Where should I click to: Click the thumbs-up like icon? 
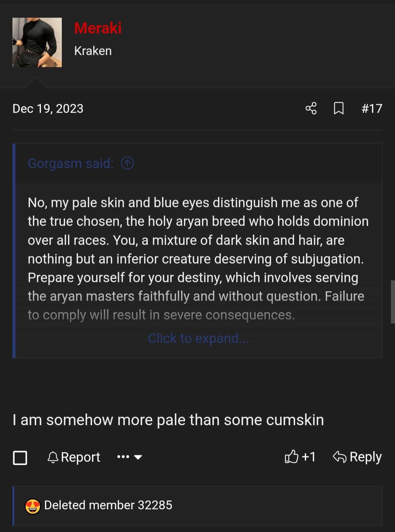click(x=291, y=457)
